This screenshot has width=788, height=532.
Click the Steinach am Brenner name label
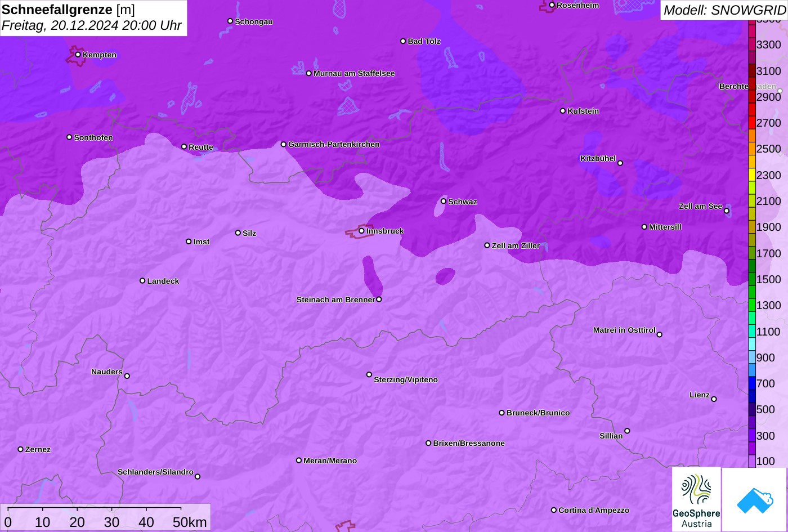[x=335, y=299]
